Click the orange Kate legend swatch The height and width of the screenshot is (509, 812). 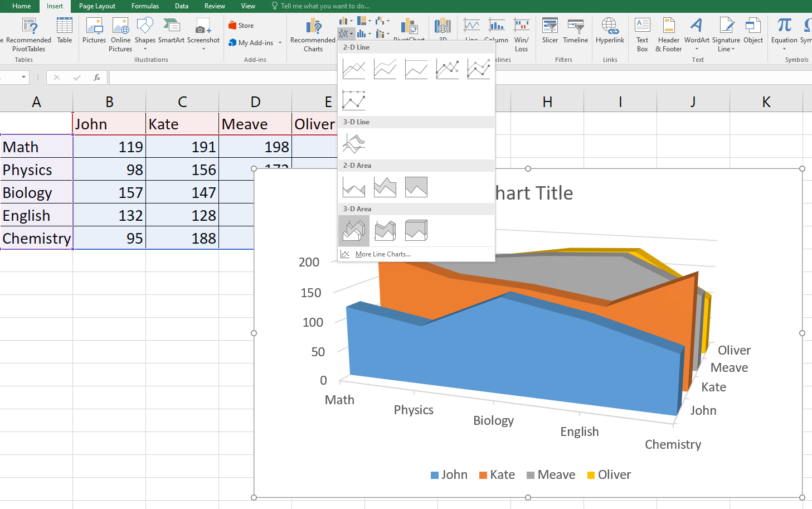coord(483,475)
